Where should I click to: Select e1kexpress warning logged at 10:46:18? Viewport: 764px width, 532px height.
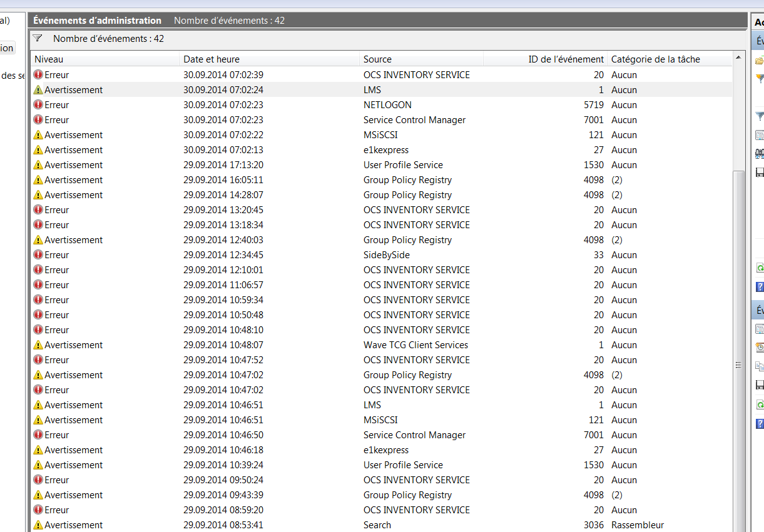[386, 450]
